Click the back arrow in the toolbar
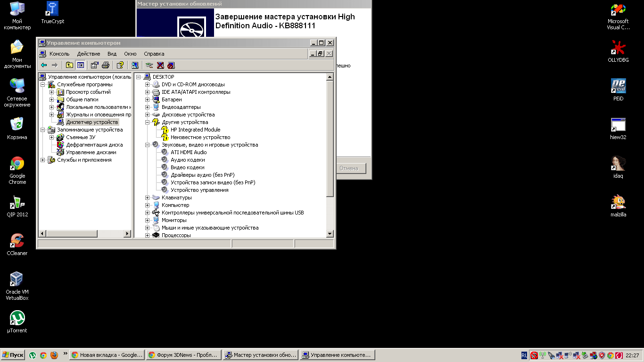 pyautogui.click(x=44, y=65)
